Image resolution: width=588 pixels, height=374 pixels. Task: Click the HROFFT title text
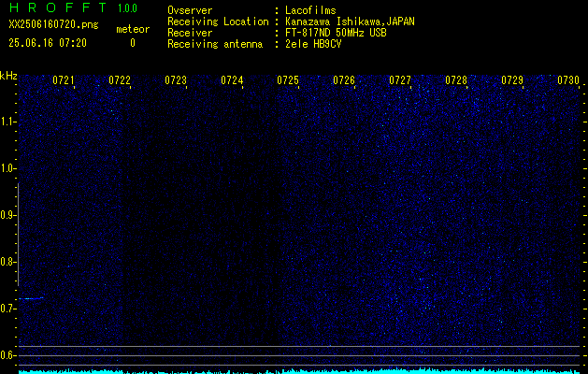pyautogui.click(x=58, y=7)
